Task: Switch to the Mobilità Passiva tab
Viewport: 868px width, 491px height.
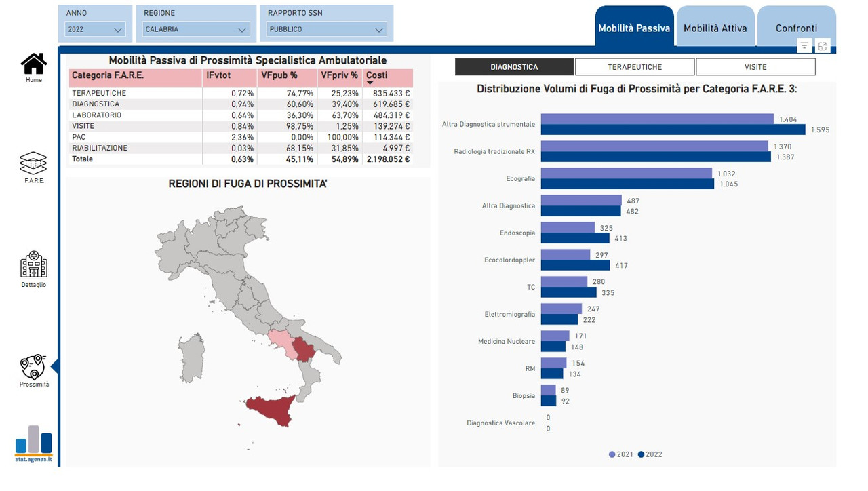Action: click(x=634, y=28)
